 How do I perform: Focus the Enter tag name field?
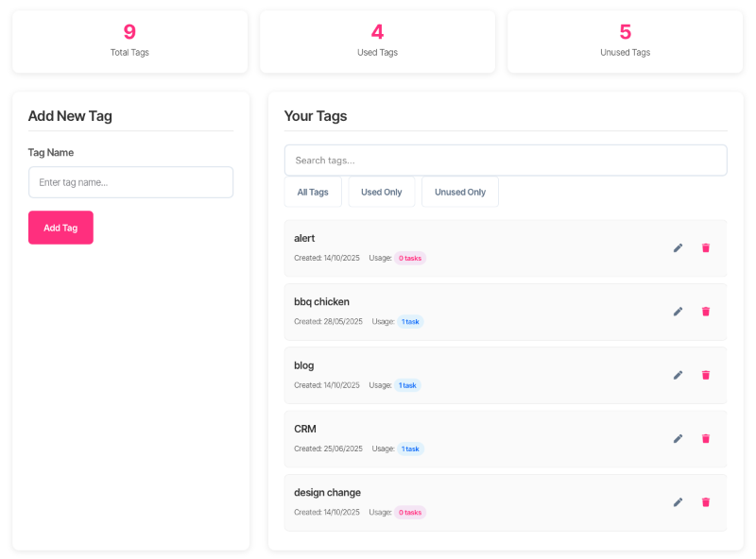[130, 182]
